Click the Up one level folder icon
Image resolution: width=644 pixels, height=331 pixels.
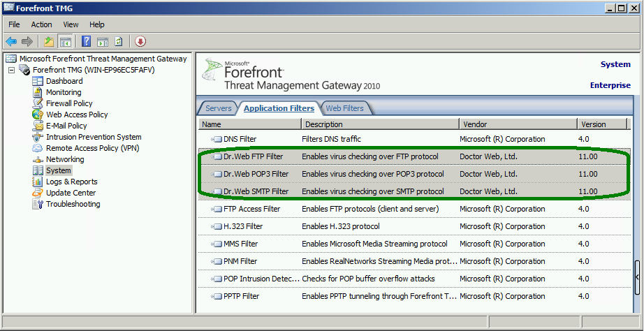49,41
